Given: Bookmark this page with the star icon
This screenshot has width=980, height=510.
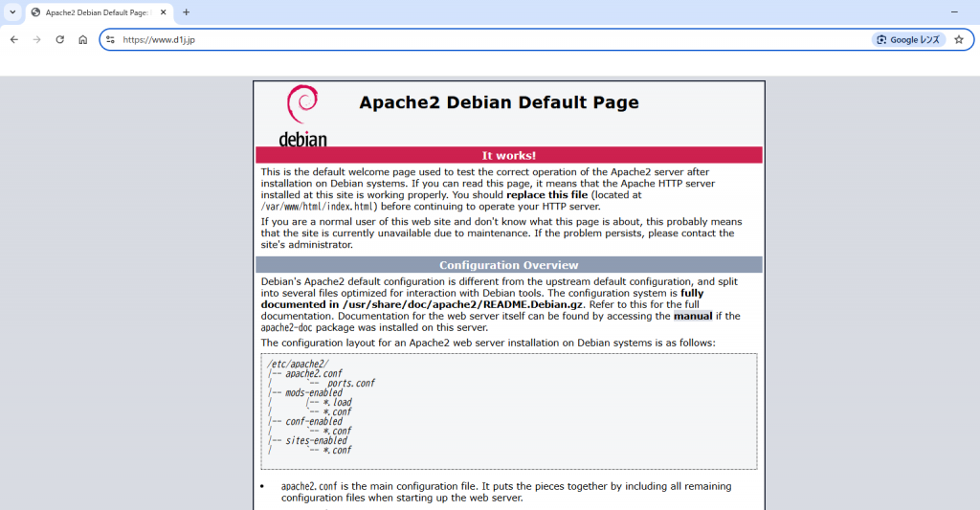Looking at the screenshot, I should 958,39.
